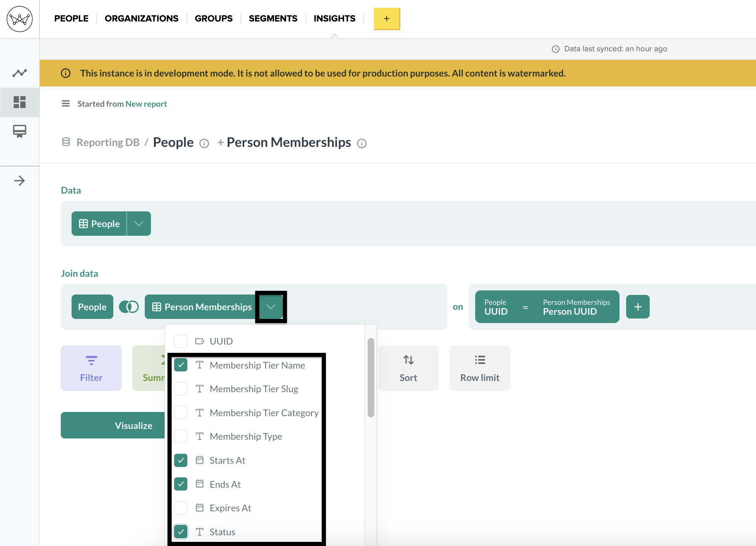Open the People data source selector
The height and width of the screenshot is (546, 756).
pos(99,224)
